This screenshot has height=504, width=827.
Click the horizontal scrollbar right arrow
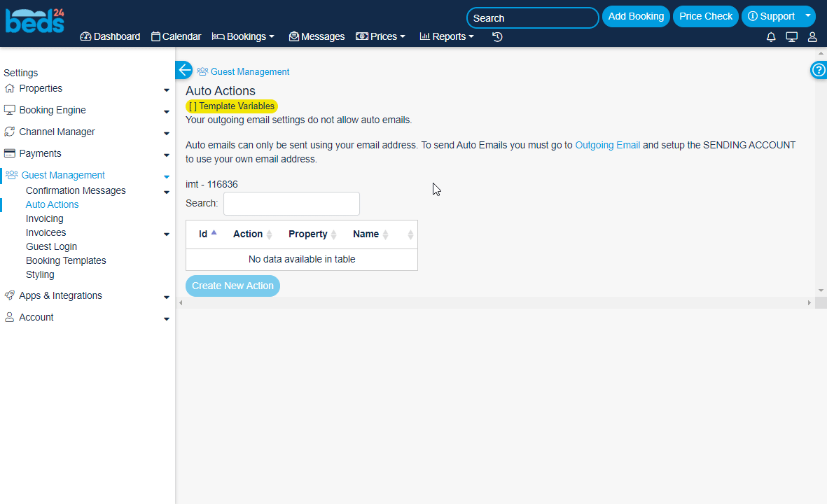click(809, 302)
